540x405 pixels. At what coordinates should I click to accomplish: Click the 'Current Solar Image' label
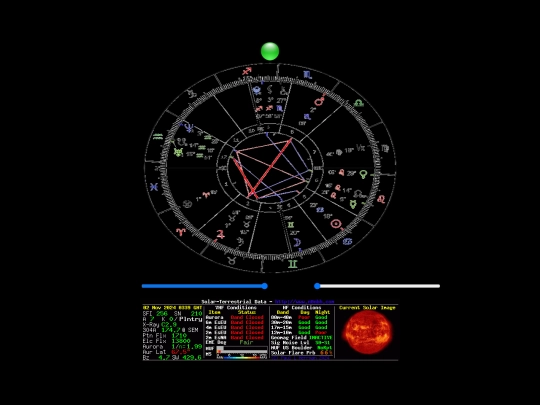[x=367, y=308]
